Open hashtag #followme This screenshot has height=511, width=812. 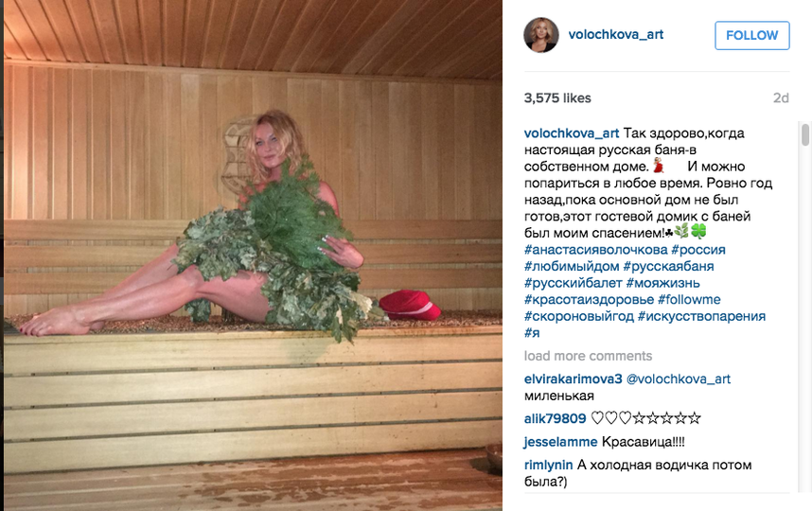coord(689,299)
